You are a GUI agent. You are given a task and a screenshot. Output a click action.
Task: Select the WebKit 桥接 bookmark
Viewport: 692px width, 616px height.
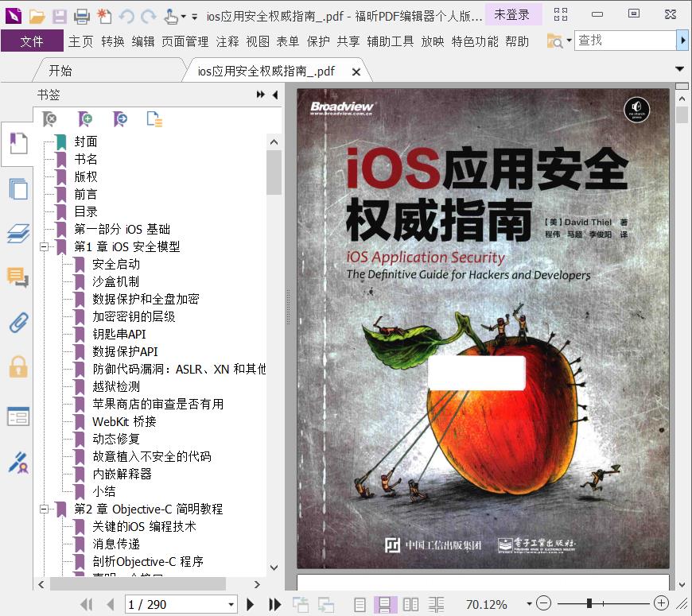(x=124, y=421)
